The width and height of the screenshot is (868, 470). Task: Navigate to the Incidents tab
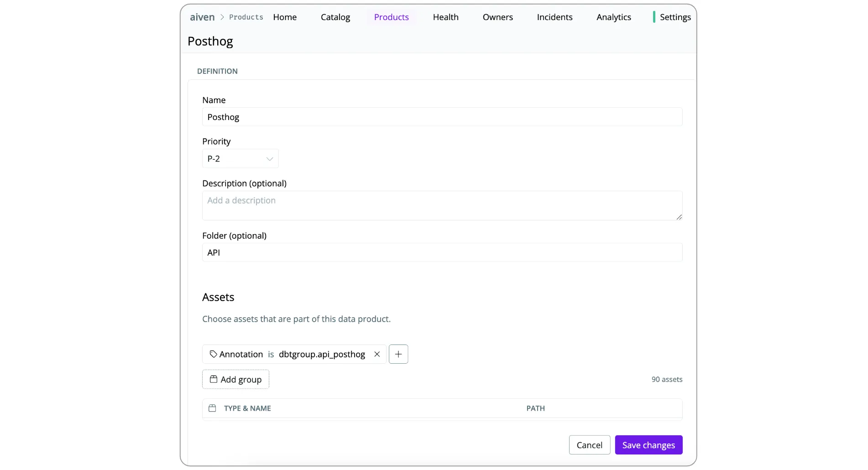(x=554, y=17)
